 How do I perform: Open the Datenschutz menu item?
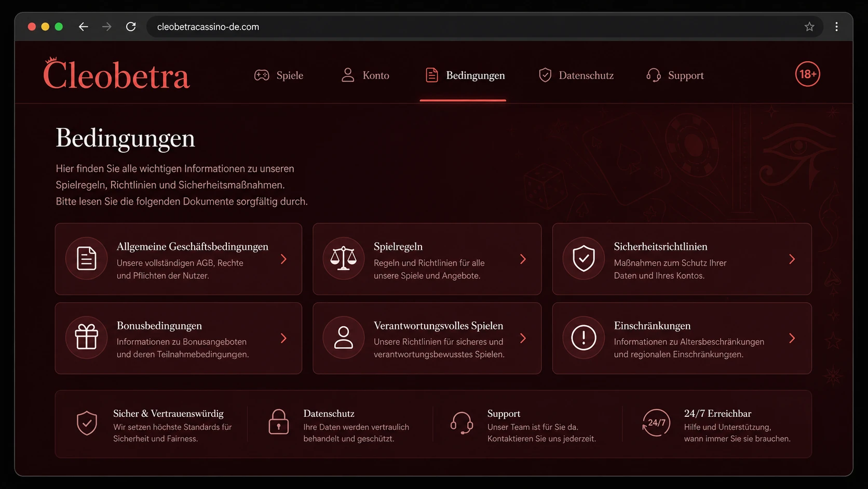576,75
